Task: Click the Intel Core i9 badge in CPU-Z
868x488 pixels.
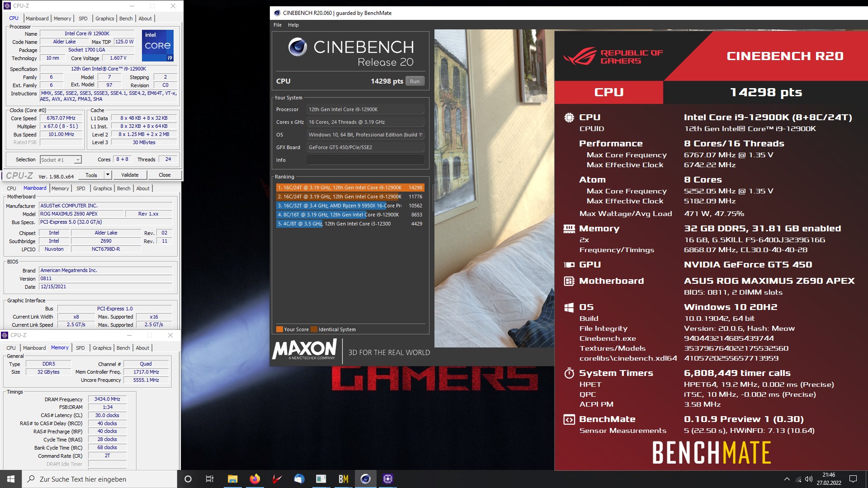Action: click(x=157, y=46)
